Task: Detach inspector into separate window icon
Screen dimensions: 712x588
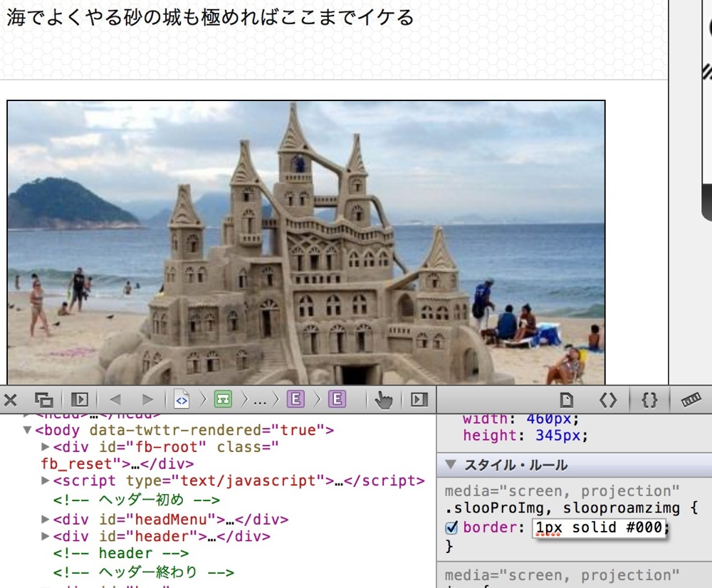Action: coord(44,400)
